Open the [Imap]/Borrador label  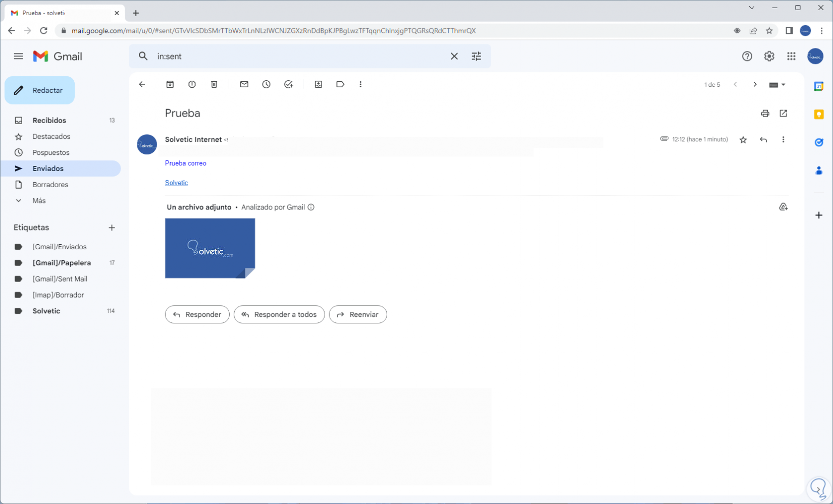(61, 295)
